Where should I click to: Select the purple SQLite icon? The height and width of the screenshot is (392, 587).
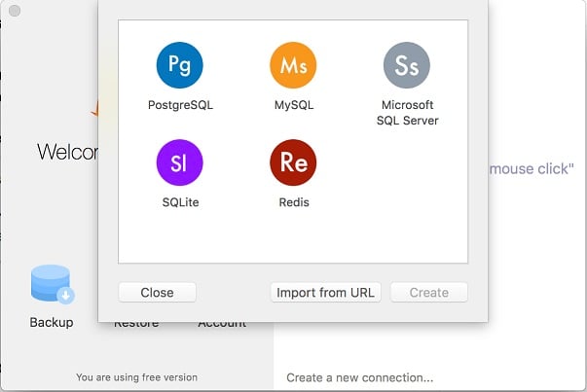(180, 162)
